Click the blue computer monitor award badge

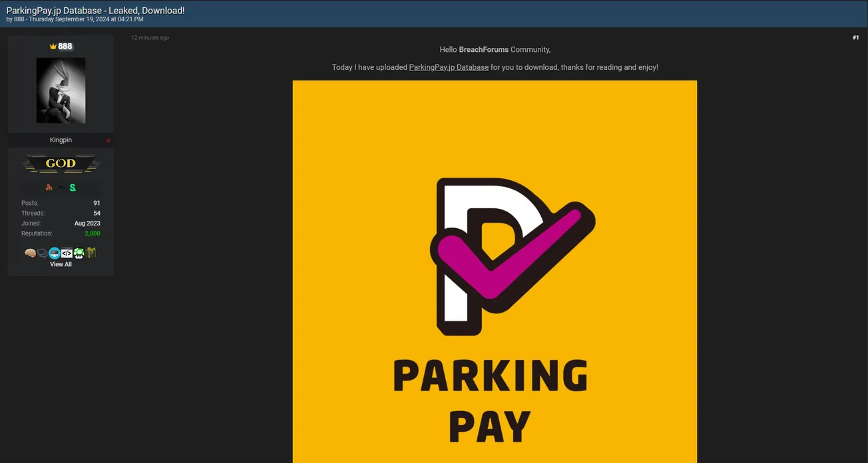point(55,253)
